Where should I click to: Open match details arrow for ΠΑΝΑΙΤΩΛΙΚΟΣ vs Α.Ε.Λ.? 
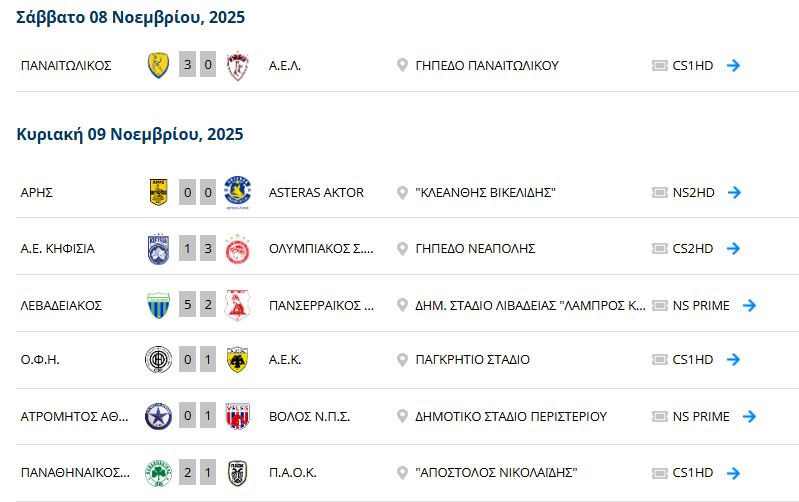pos(734,66)
